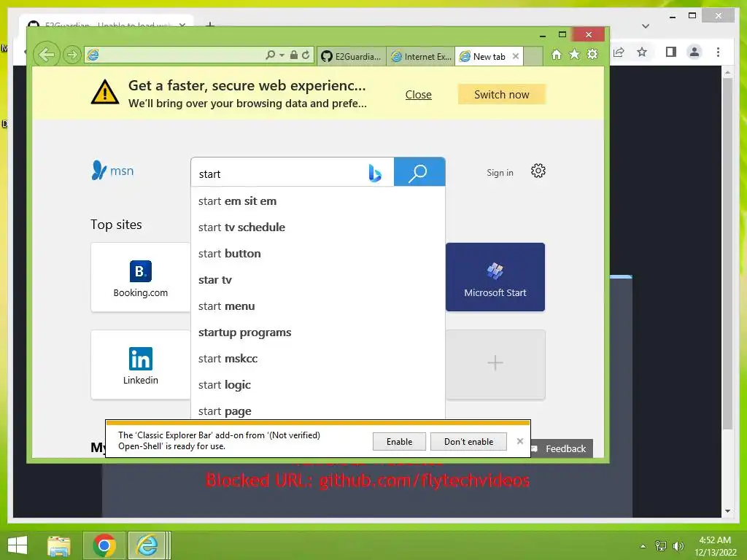Viewport: 747px width, 560px height.
Task: Open MSN page settings gear
Action: (x=538, y=171)
